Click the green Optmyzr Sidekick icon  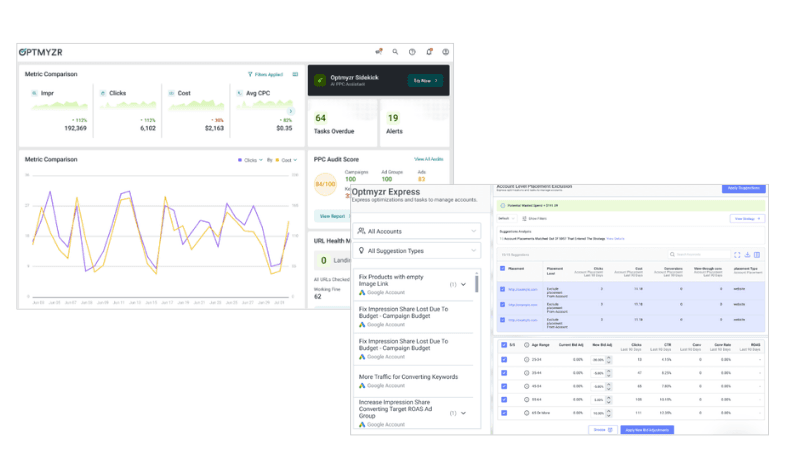(x=320, y=80)
